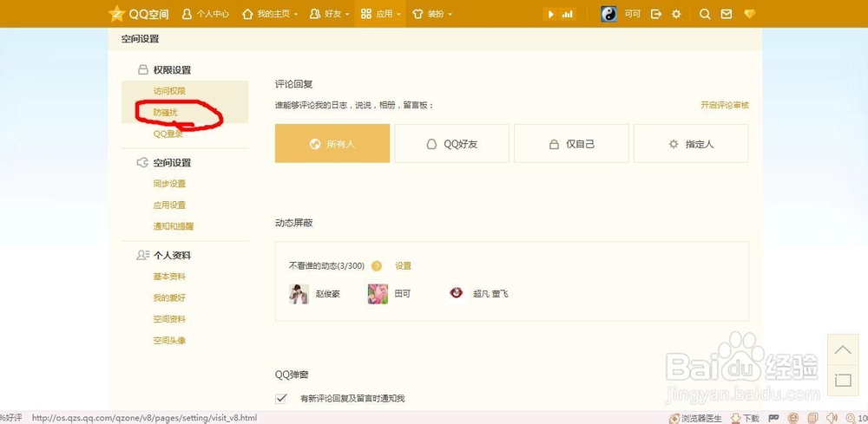Select 所有人 comment permission
This screenshot has width=868, height=424.
pos(332,143)
